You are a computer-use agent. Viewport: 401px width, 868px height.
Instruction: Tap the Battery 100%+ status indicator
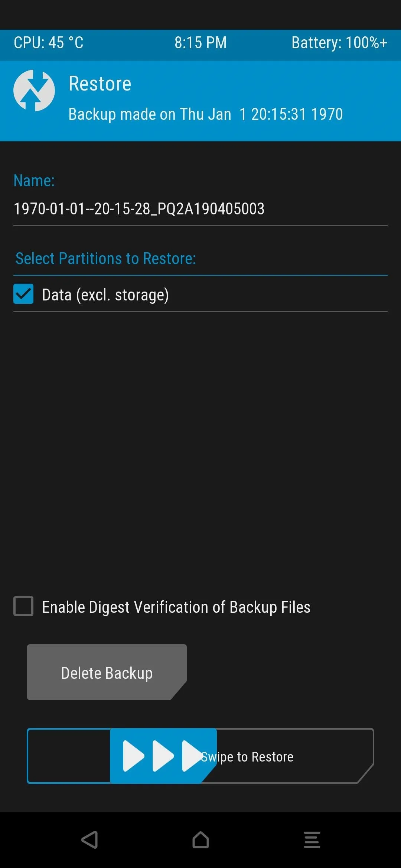click(x=339, y=43)
